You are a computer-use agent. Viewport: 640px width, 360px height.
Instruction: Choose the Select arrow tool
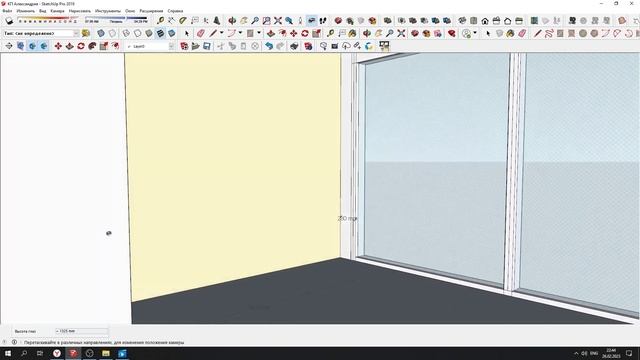tap(187, 33)
